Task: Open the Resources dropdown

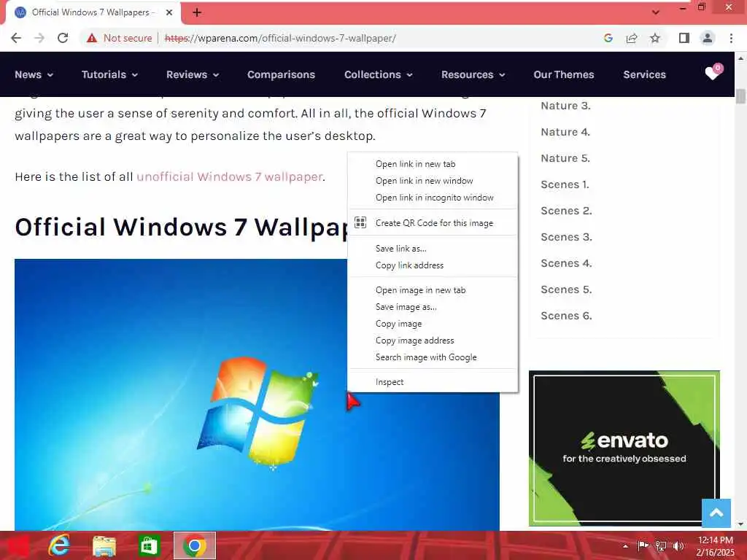Action: tap(473, 75)
